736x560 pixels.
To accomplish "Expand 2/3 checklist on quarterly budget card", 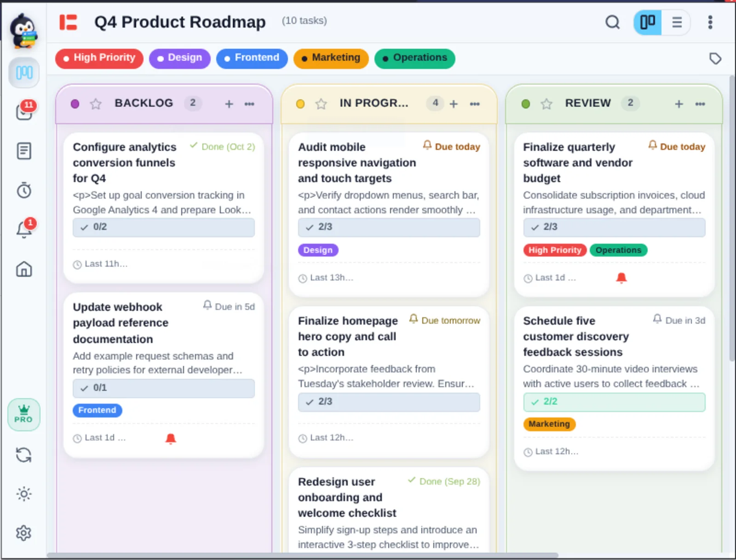I will (x=614, y=228).
